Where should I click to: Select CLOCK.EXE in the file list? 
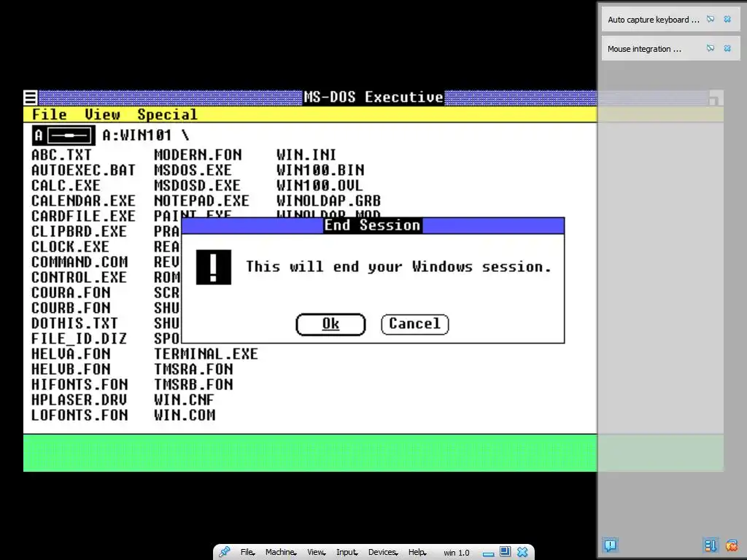tap(70, 247)
